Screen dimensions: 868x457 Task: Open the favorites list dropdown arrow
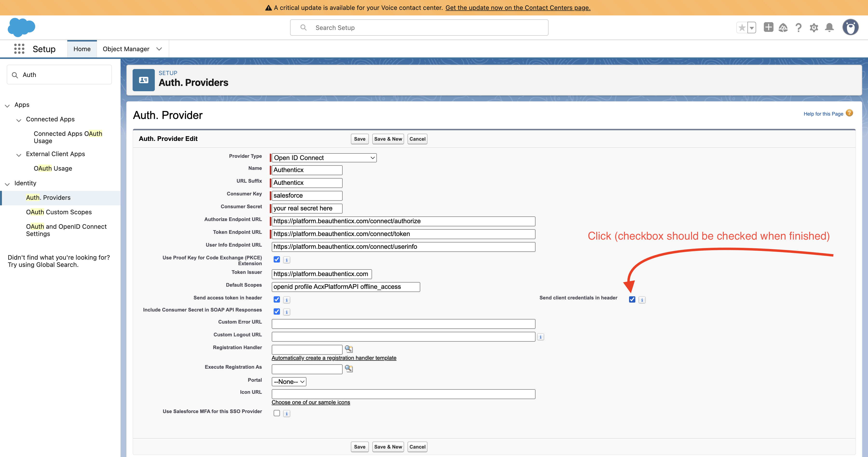click(752, 28)
